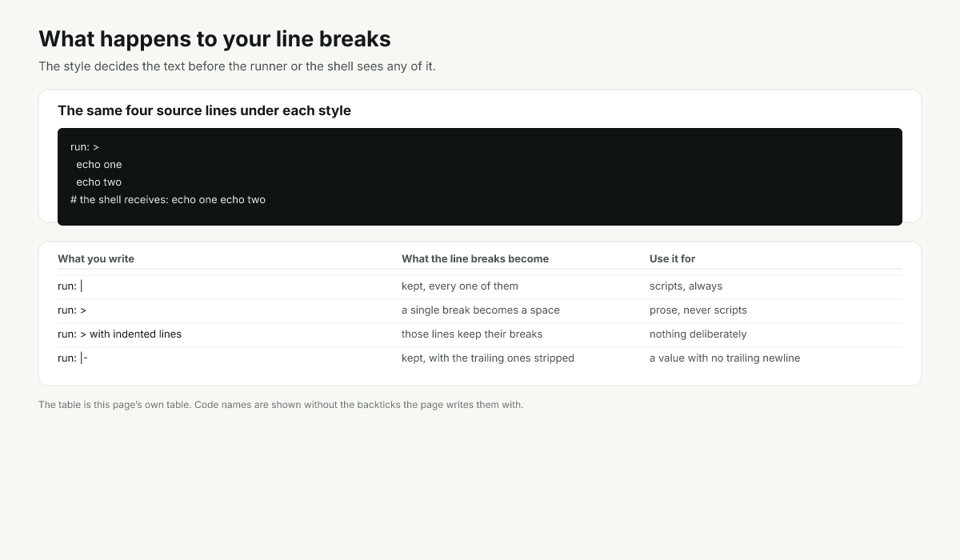Click the "What you write" column header
This screenshot has height=560, width=960.
coord(96,258)
